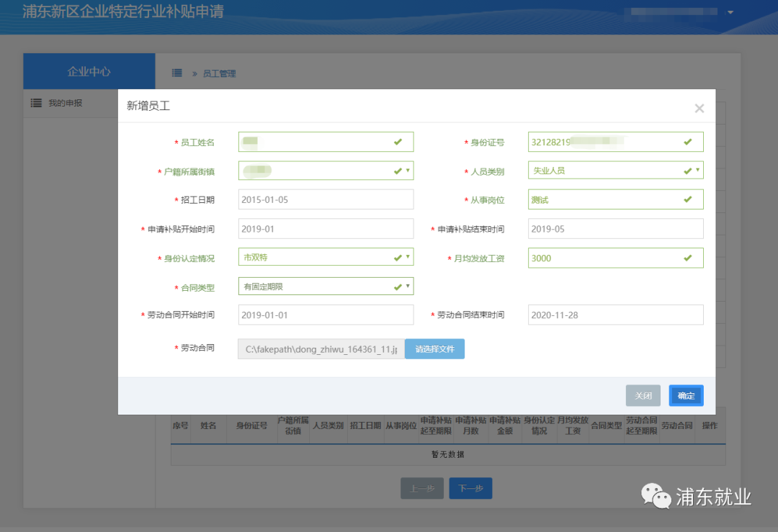Click the 序号 column header
The width and height of the screenshot is (778, 532).
pos(181,425)
